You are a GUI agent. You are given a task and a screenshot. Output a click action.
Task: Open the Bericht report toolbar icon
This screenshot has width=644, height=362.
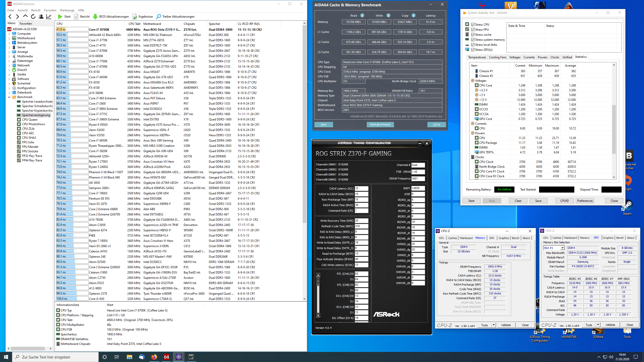point(76,17)
